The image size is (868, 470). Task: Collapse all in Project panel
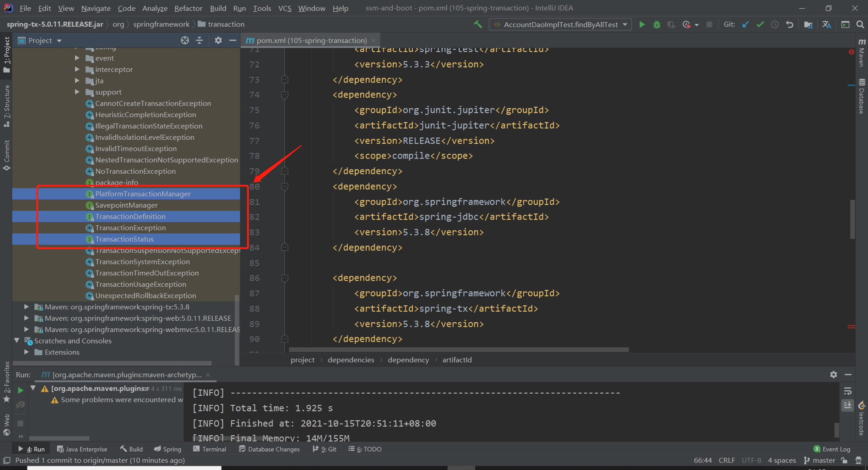click(x=200, y=40)
